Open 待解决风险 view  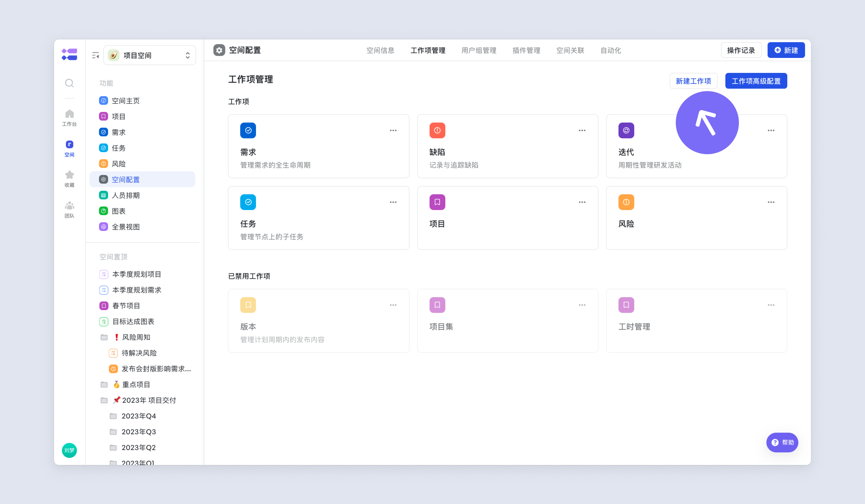click(142, 353)
